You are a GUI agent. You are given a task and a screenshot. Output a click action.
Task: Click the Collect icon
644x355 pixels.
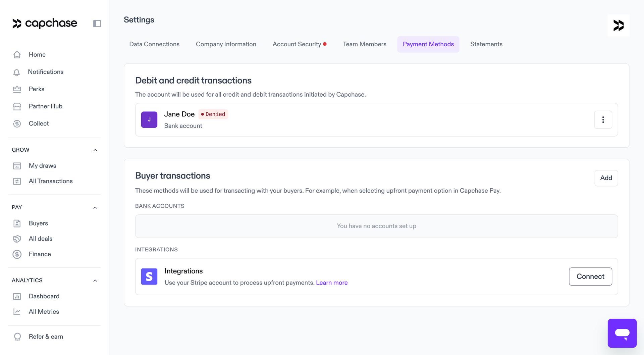point(17,123)
